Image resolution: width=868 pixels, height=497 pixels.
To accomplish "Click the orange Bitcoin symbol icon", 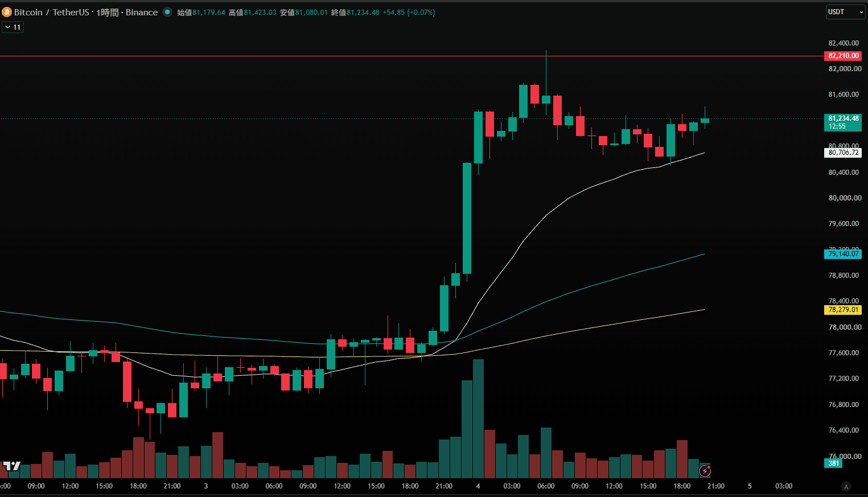I will (7, 12).
